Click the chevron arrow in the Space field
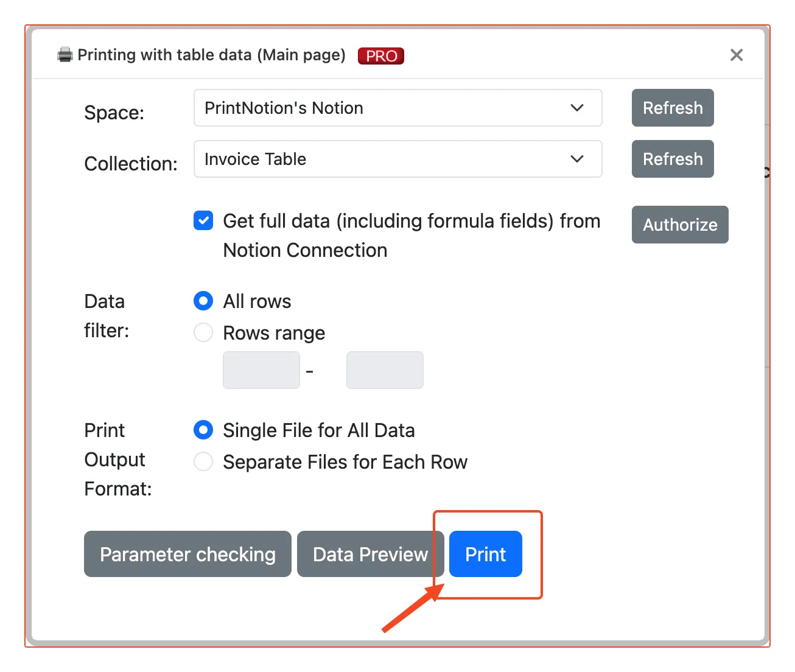The width and height of the screenshot is (795, 672). coord(577,108)
